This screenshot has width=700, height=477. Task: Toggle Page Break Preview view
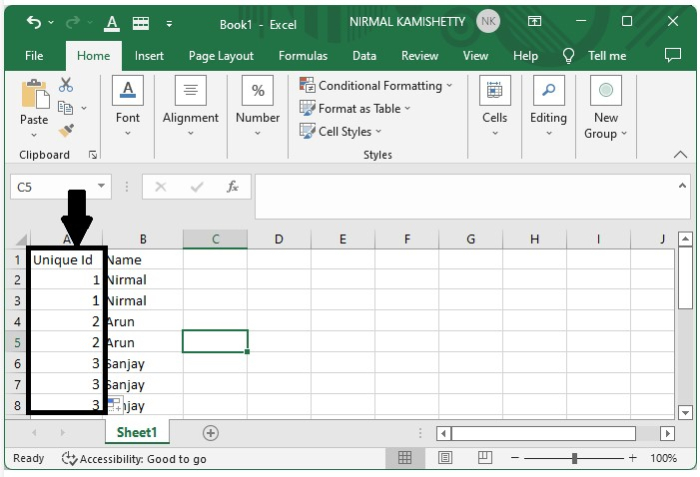tap(485, 458)
